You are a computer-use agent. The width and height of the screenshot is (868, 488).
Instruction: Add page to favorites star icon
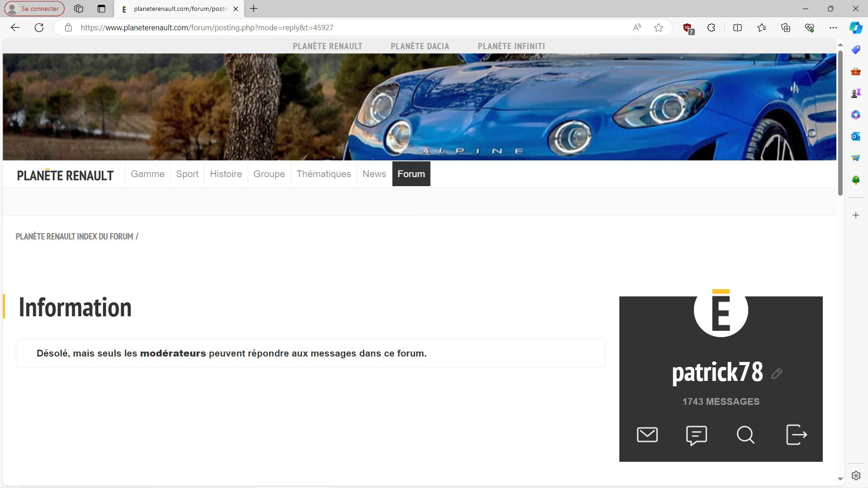click(x=658, y=28)
